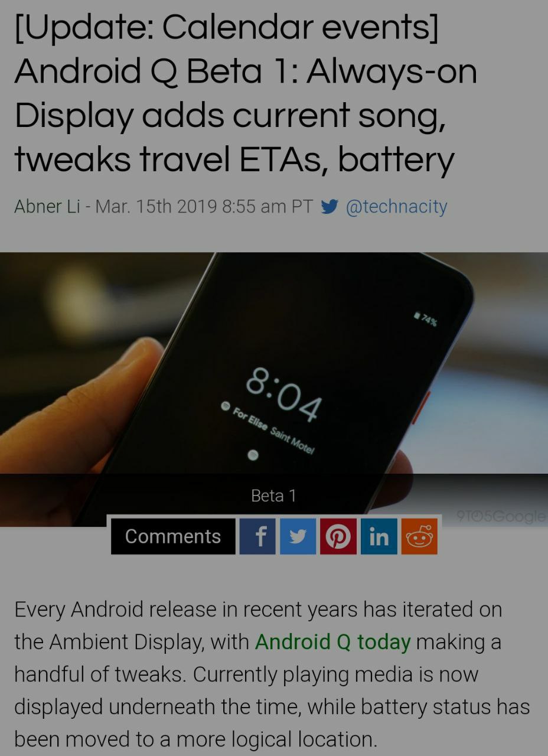This screenshot has height=756, width=548.
Task: Post to Reddit icon
Action: (419, 536)
